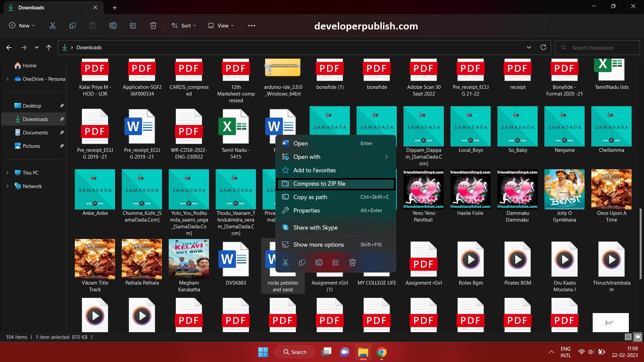644x362 pixels.
Task: Click the Refresh icon in the address bar
Action: [543, 47]
